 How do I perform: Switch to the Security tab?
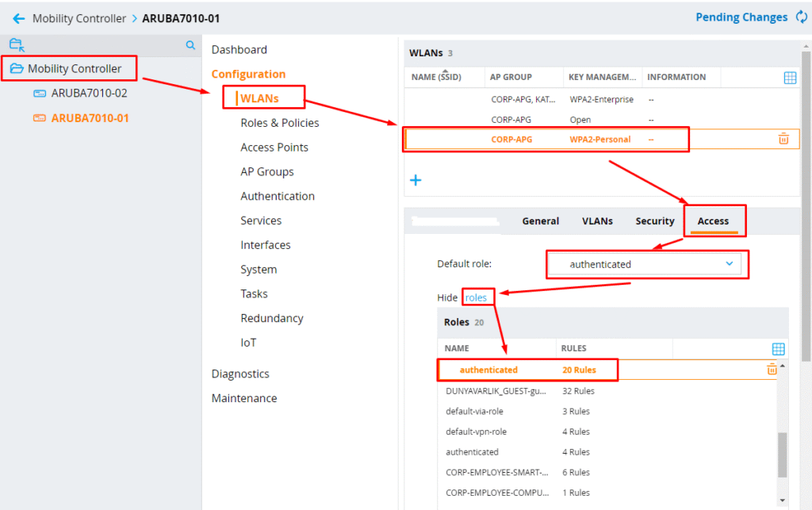click(654, 221)
